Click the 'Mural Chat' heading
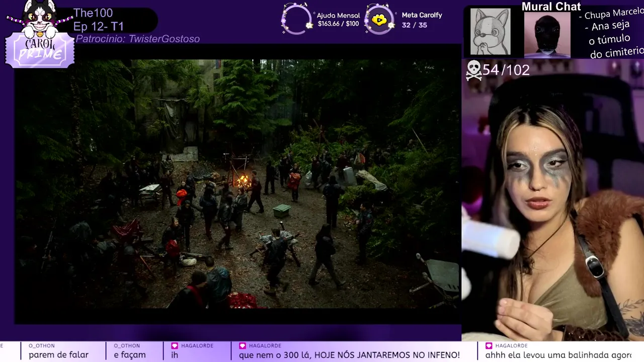This screenshot has width=644, height=362. pos(551,7)
